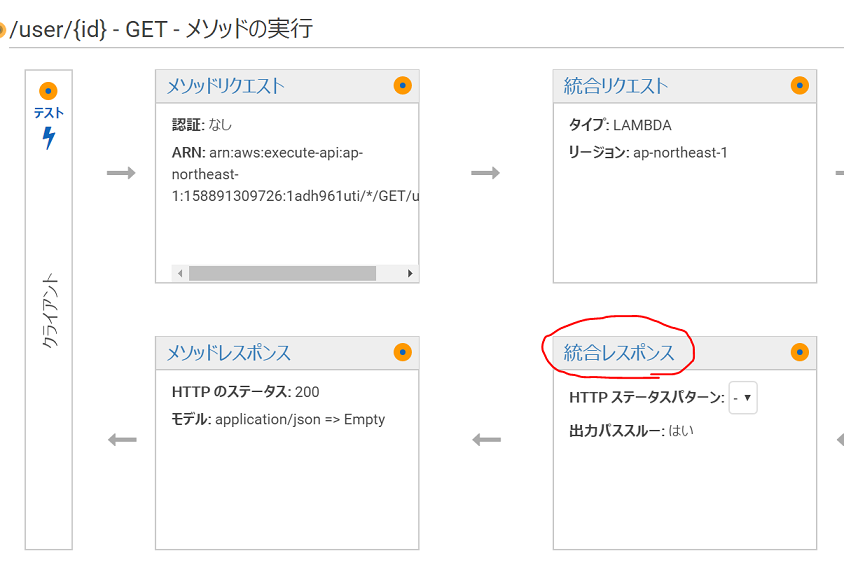Click the arrow between client and メソッドリクエスト
The image size is (844, 565).
[121, 173]
